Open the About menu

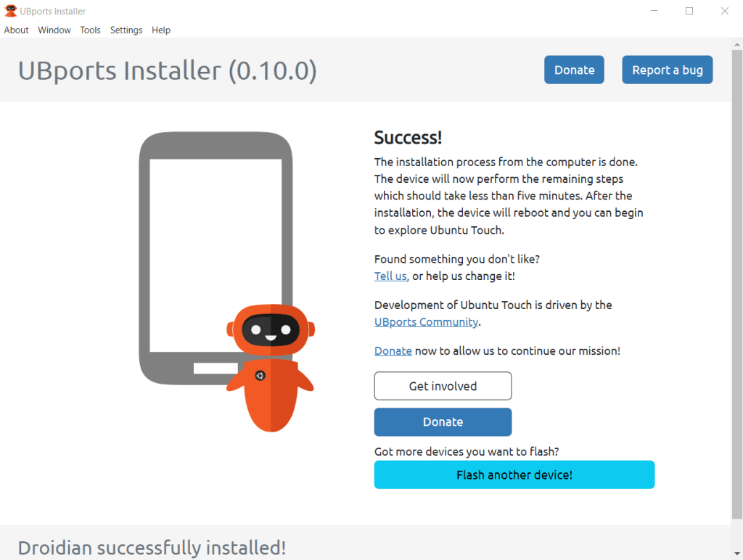point(16,30)
